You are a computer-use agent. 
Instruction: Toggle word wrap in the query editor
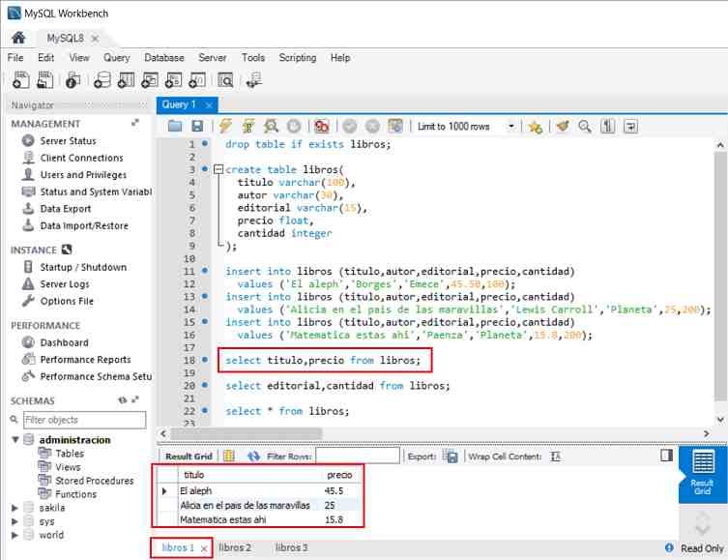pos(631,127)
